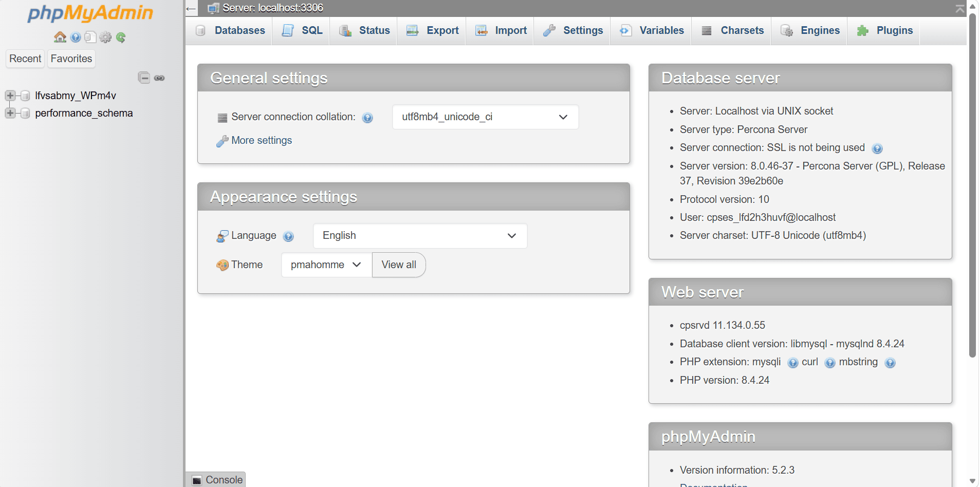This screenshot has height=487, width=980.
Task: Expand the performance_schema database node
Action: coord(10,113)
